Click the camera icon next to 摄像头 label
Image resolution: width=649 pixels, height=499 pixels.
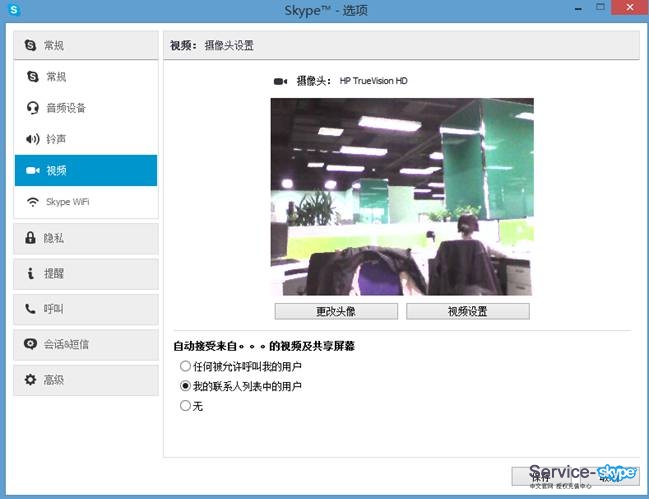281,81
